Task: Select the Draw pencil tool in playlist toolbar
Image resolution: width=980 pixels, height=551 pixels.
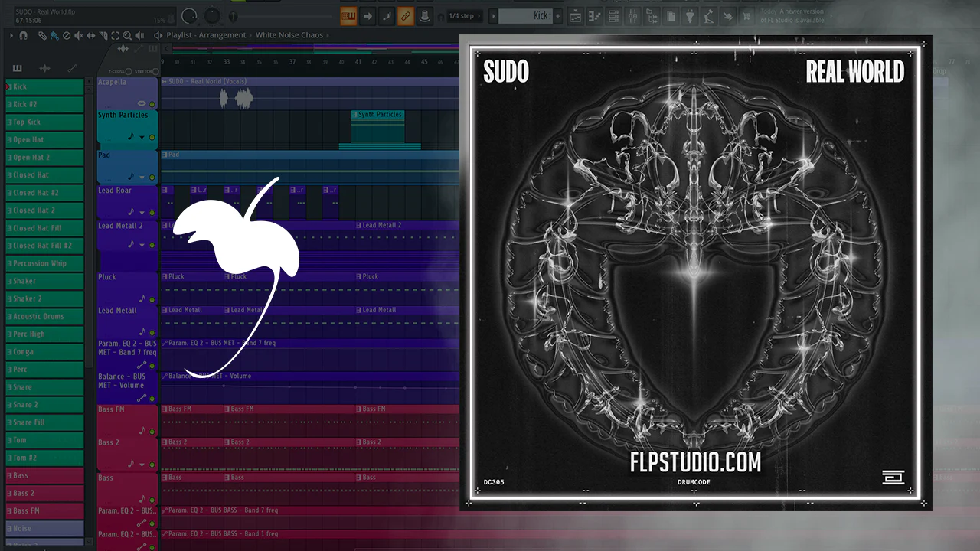Action: pyautogui.click(x=42, y=35)
